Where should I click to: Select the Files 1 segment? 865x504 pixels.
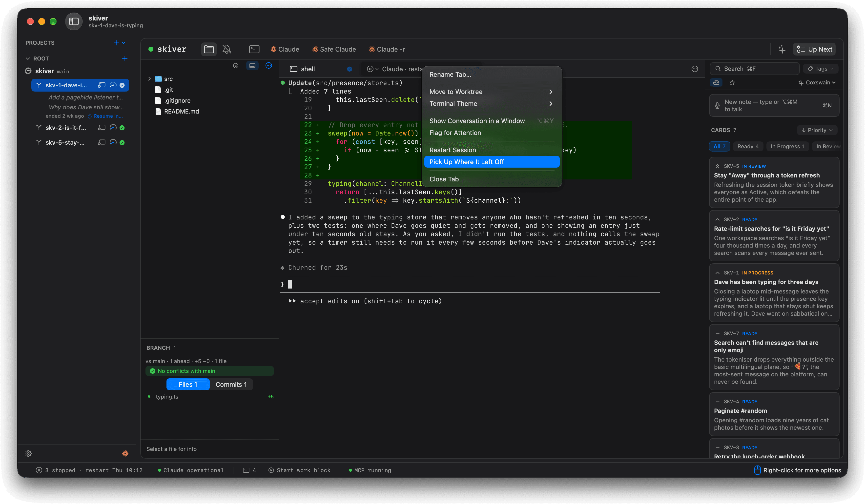click(188, 385)
